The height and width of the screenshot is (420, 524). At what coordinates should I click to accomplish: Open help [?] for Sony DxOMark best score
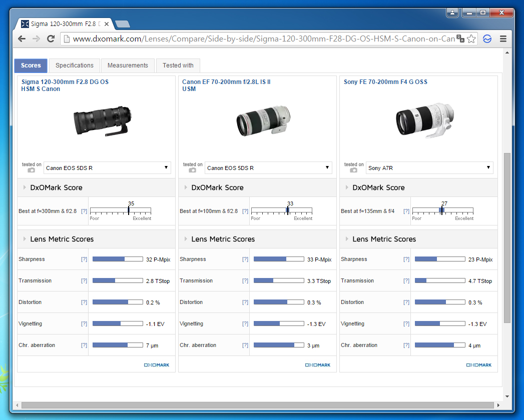click(x=406, y=211)
